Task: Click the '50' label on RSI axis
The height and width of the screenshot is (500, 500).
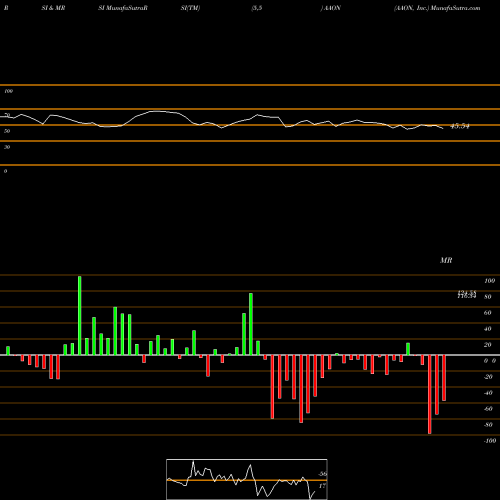Action: 7,131
